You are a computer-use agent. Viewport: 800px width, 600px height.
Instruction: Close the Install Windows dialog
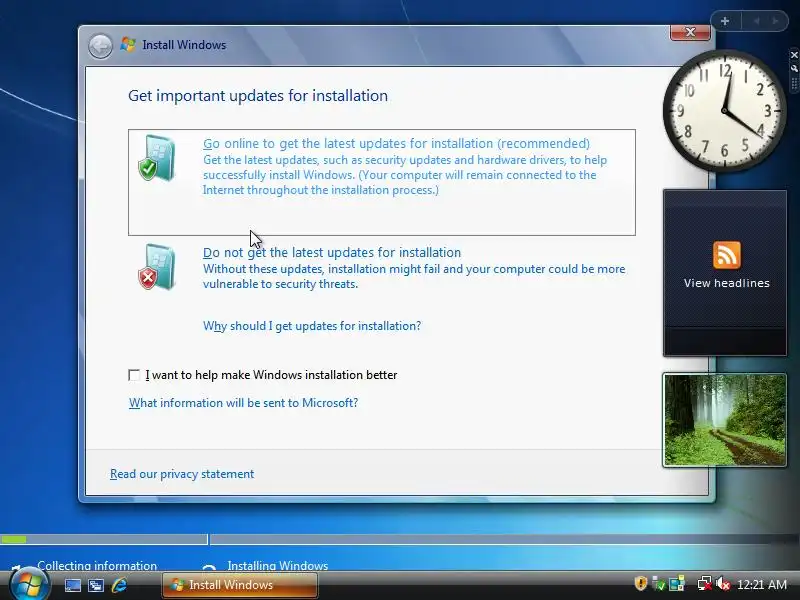690,32
